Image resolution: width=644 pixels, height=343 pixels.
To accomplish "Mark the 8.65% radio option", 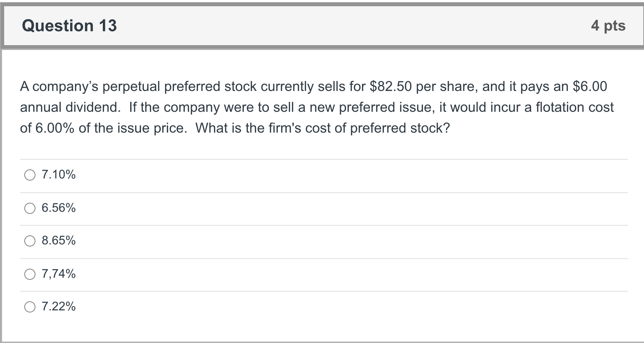I will click(30, 241).
